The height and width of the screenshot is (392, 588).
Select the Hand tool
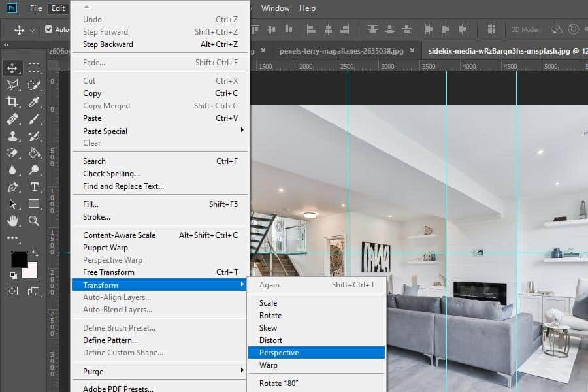click(13, 221)
